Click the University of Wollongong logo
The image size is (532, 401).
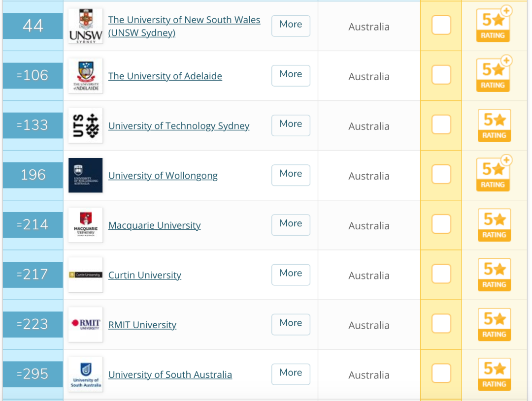pyautogui.click(x=86, y=175)
